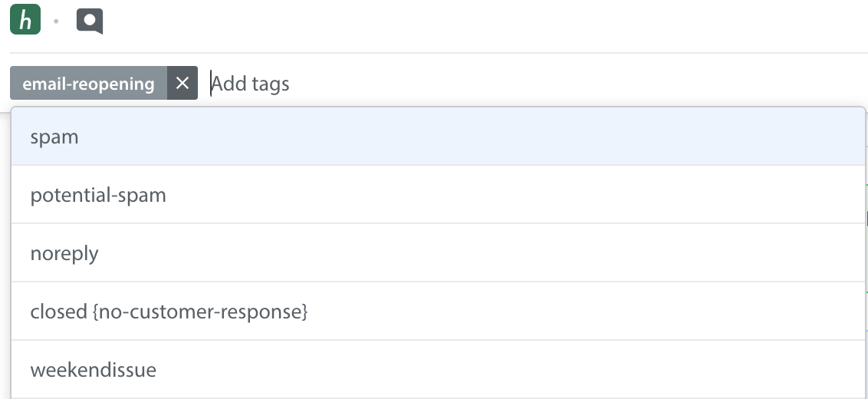Viewport: 868px width, 399px height.
Task: Select closed {no-customer-response} tag
Action: tap(438, 311)
